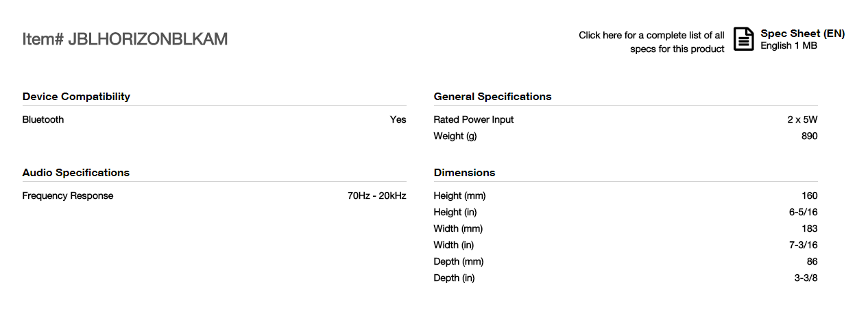Click the Audio Specifications heading
The width and height of the screenshot is (868, 314).
(76, 173)
